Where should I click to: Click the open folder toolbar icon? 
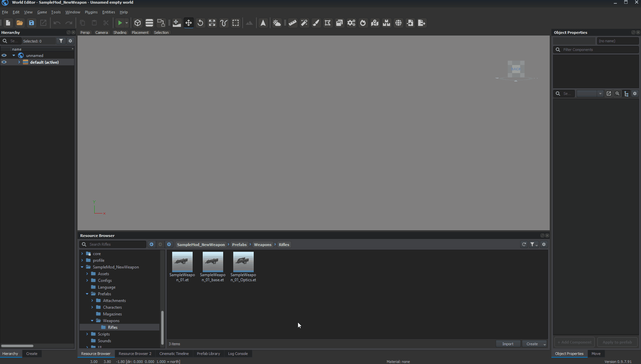20,23
